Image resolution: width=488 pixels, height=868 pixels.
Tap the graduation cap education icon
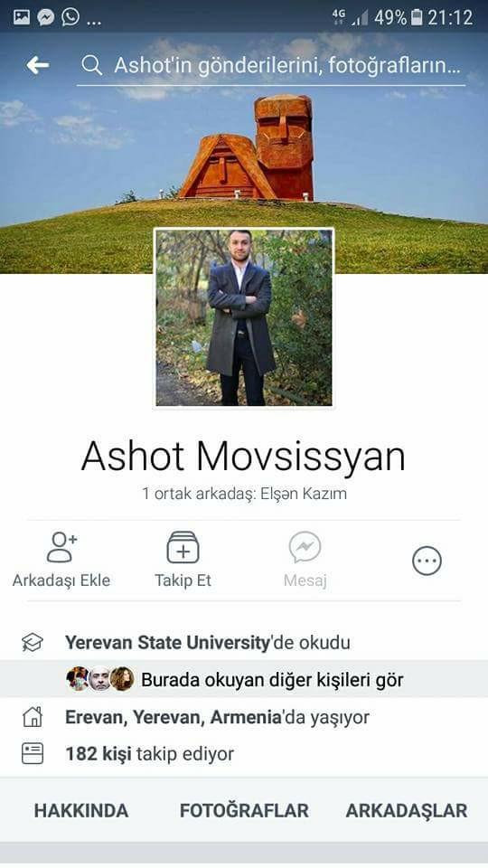33,643
